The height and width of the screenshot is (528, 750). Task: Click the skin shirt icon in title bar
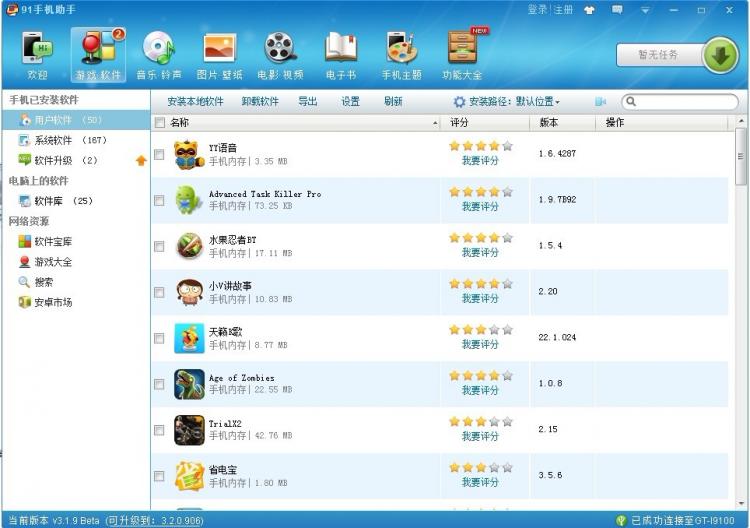(x=589, y=10)
